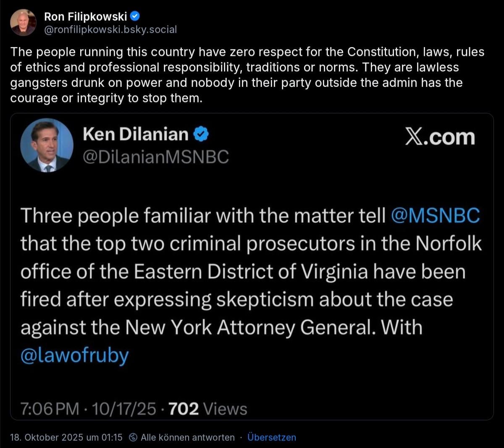504x448 pixels.
Task: Open Ron Filipkowski display name link
Action: [85, 16]
